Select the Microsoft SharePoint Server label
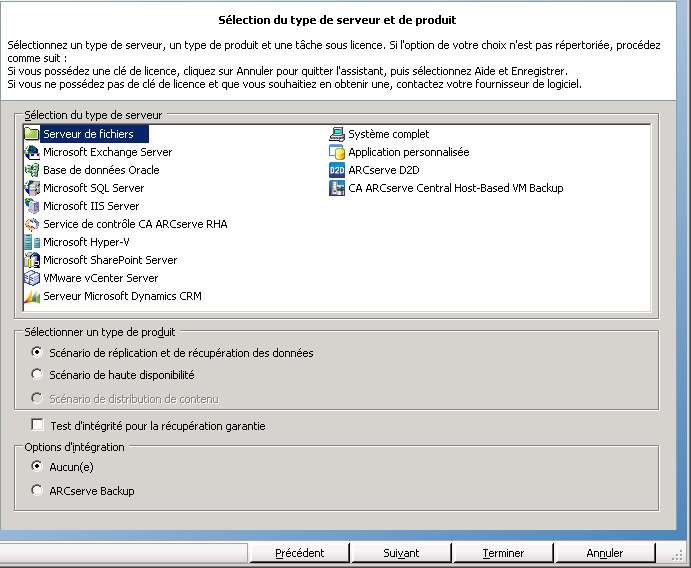Screen dimensions: 691x568 click(110, 260)
